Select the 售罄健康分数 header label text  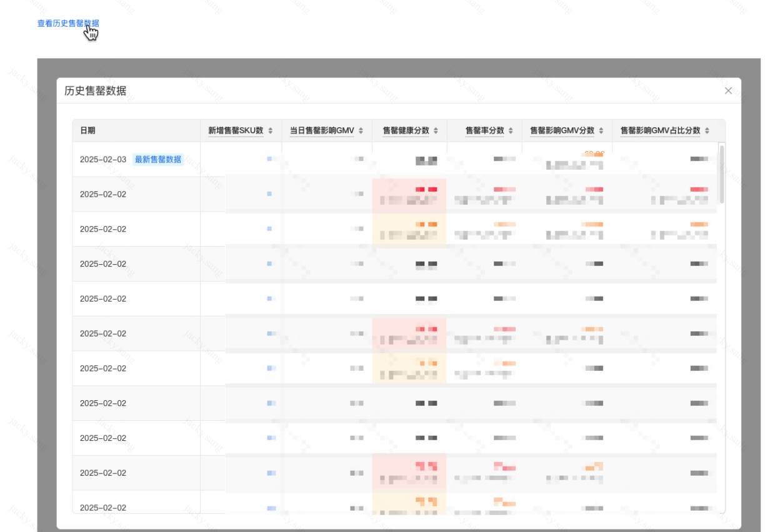point(406,131)
